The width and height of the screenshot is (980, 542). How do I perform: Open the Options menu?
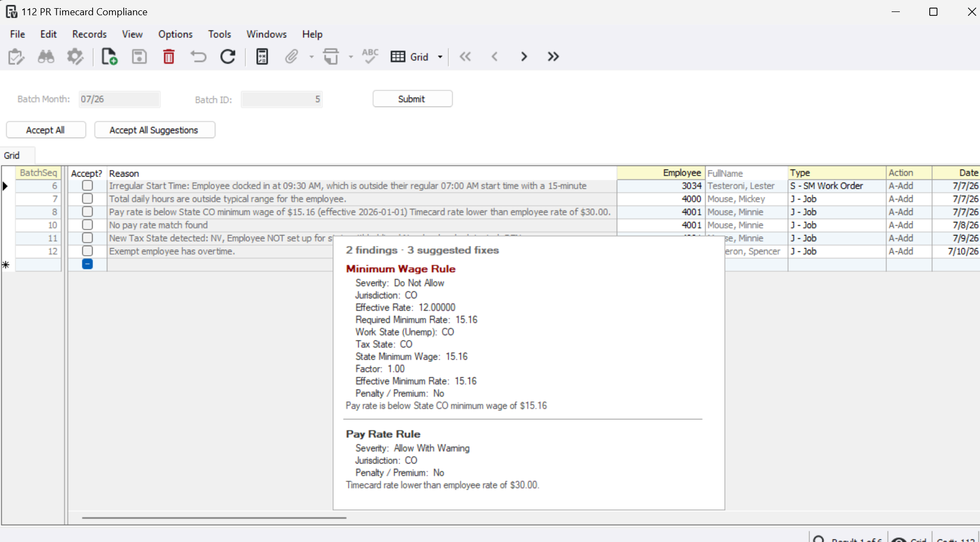[x=176, y=34]
